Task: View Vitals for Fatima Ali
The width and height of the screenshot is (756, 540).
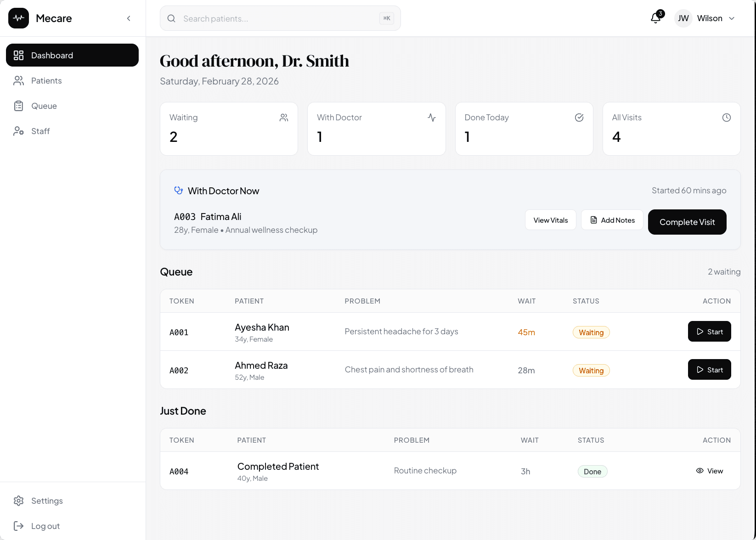Action: (x=550, y=220)
